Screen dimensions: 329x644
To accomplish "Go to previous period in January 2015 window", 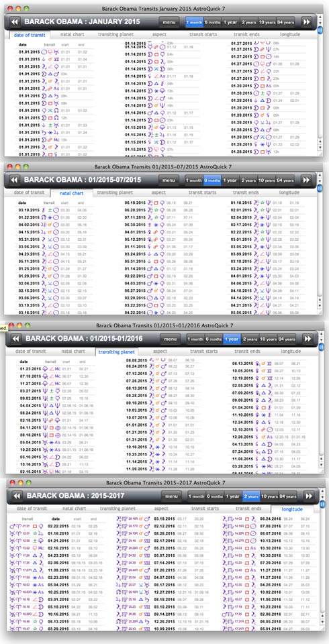I will (14, 21).
